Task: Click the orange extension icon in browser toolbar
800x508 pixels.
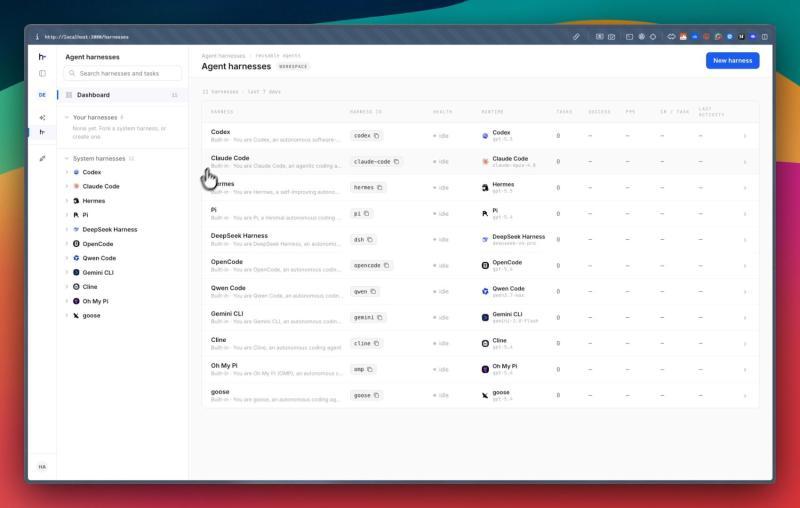Action: (683, 37)
